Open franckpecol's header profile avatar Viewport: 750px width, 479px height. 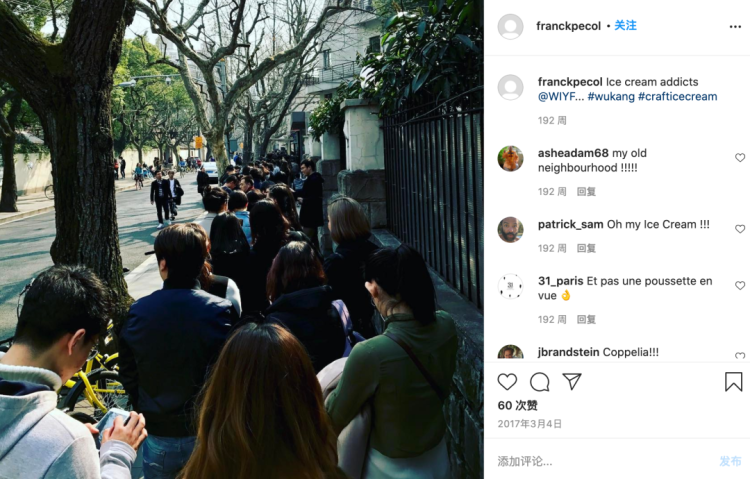(510, 27)
